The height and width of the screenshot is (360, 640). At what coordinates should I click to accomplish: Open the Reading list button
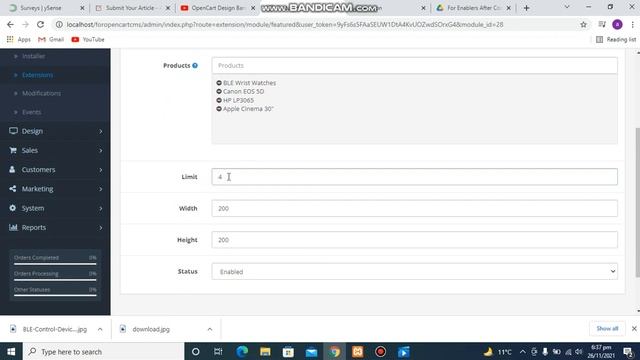[x=616, y=39]
